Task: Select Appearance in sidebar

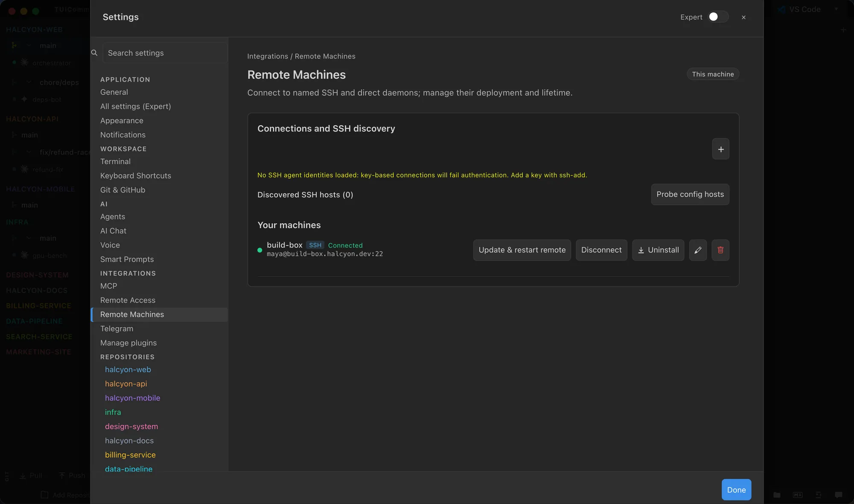Action: (x=159, y=121)
